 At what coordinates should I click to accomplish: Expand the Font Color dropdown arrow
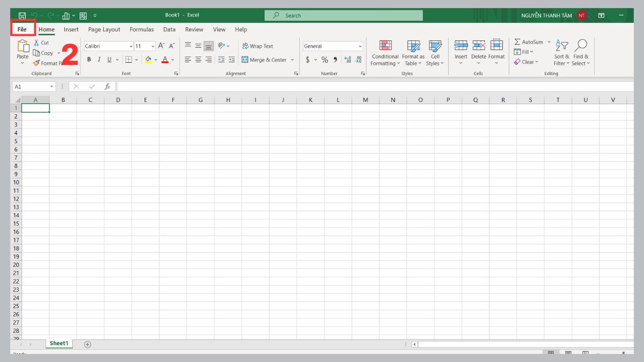pos(173,60)
